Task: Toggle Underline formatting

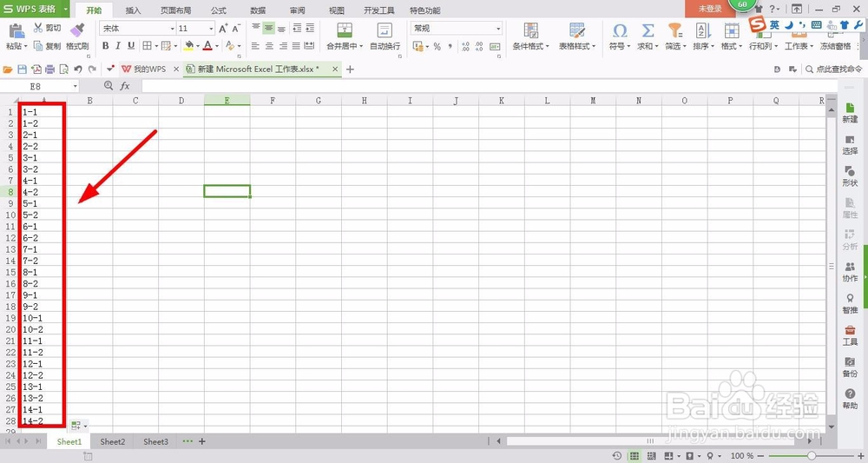Action: click(x=131, y=46)
